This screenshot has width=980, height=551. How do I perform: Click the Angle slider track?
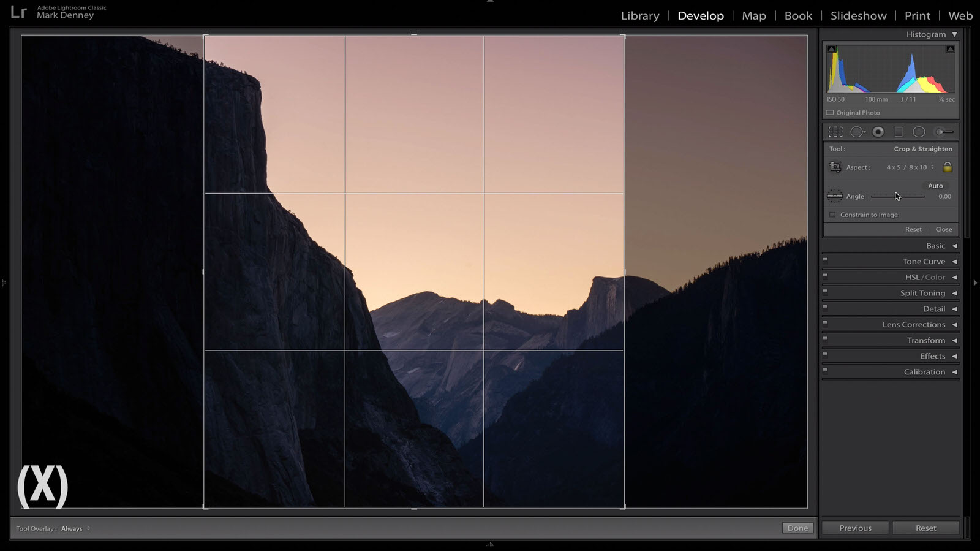coord(898,197)
